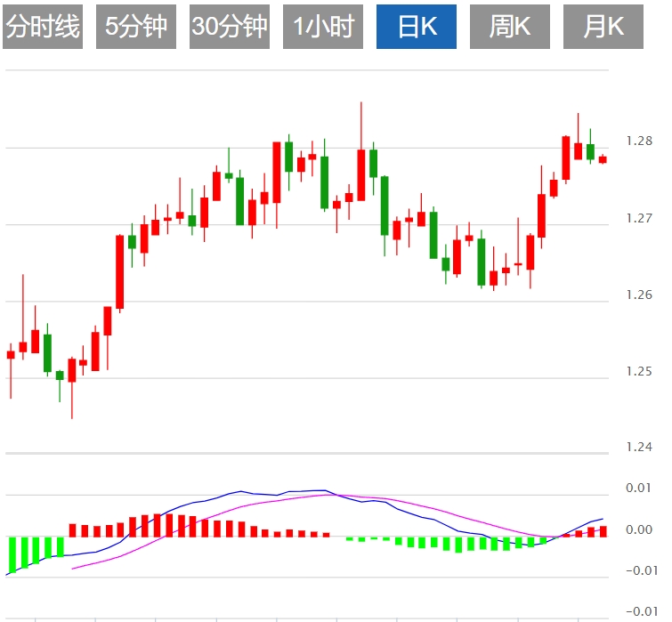672x622 pixels.
Task: Click the last small red candlestick on right
Action: point(603,159)
